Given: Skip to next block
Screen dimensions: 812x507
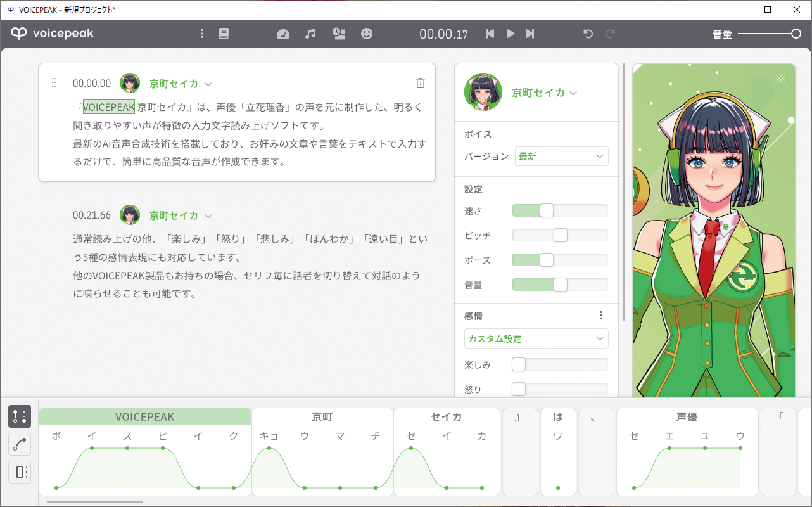Looking at the screenshot, I should (x=530, y=34).
